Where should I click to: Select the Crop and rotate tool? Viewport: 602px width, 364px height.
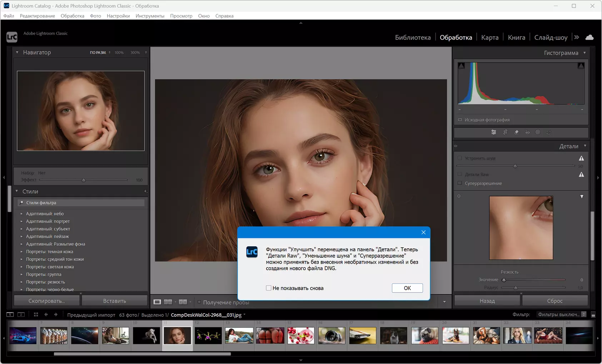(505, 132)
